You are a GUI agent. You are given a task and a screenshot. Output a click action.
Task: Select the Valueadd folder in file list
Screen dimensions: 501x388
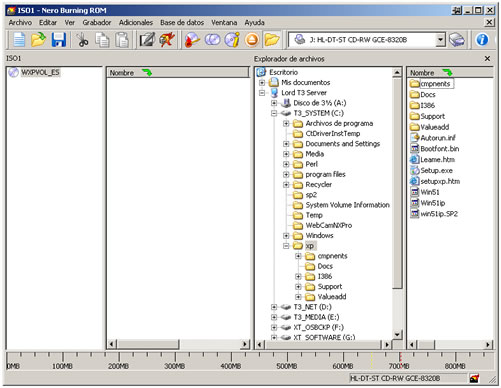pyautogui.click(x=435, y=127)
